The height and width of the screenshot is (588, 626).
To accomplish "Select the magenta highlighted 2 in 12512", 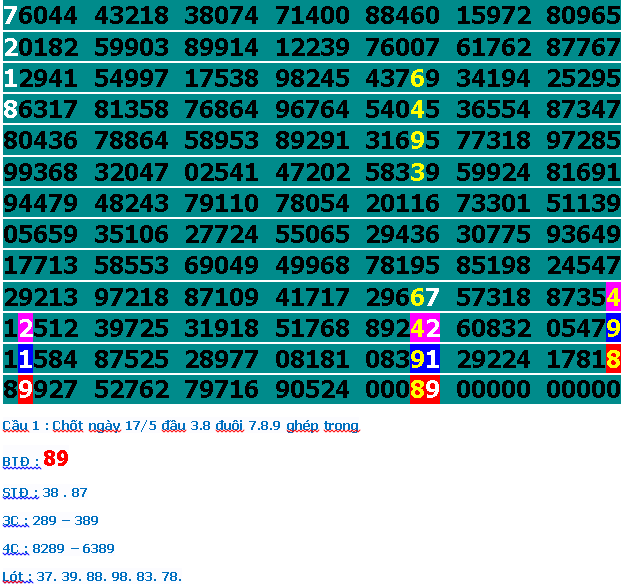I will (x=26, y=328).
